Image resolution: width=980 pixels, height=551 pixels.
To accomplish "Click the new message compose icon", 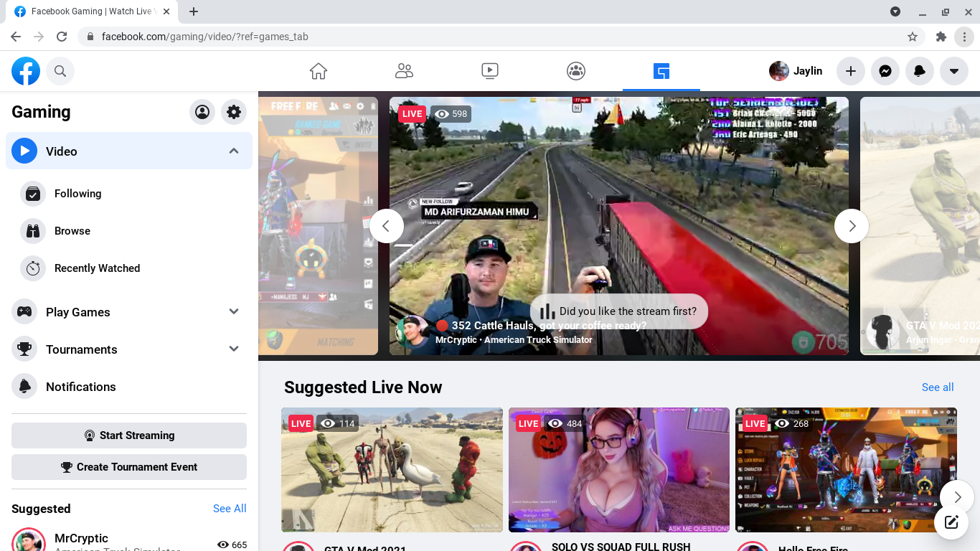I will point(951,522).
